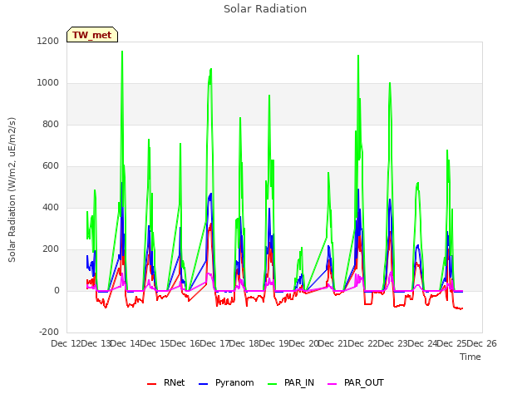
Task: Click the Dec 26 x-axis tick label
Action: (x=482, y=343)
